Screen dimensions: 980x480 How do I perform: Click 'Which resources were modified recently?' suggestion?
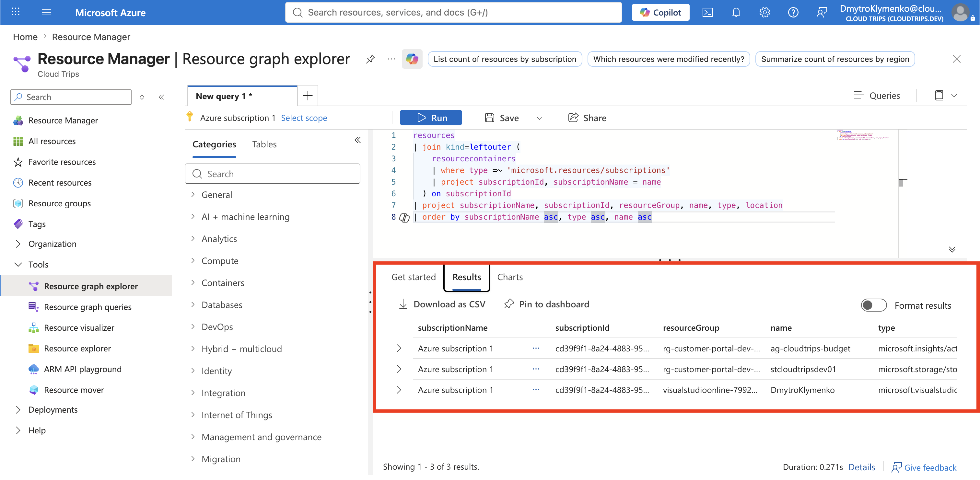pyautogui.click(x=669, y=59)
